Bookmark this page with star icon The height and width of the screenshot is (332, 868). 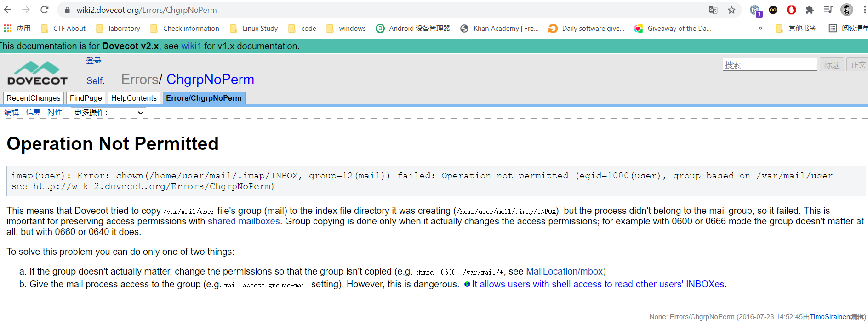click(x=731, y=10)
